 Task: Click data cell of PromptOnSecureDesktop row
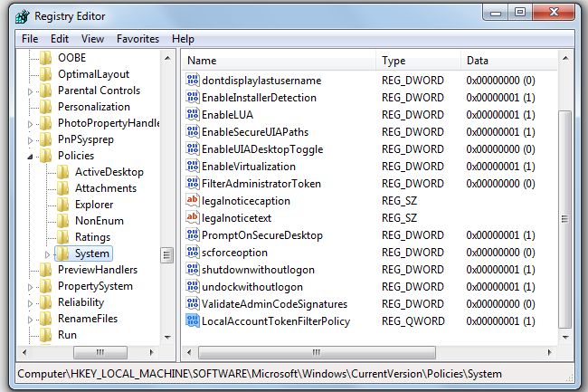point(500,235)
